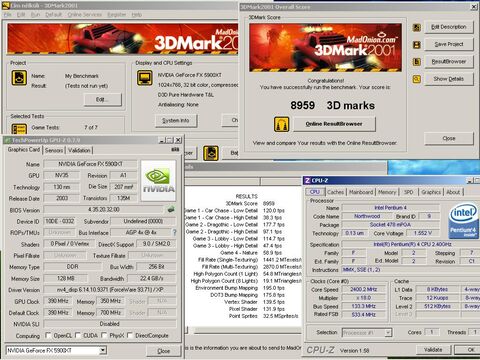Click the ResultBrowser button in score dialog

coord(449,62)
